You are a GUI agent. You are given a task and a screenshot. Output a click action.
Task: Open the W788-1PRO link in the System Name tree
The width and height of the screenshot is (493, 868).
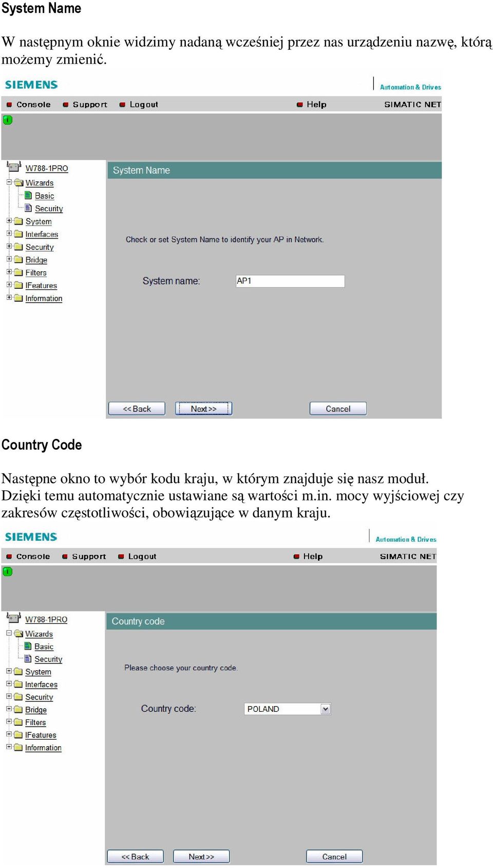click(x=47, y=168)
